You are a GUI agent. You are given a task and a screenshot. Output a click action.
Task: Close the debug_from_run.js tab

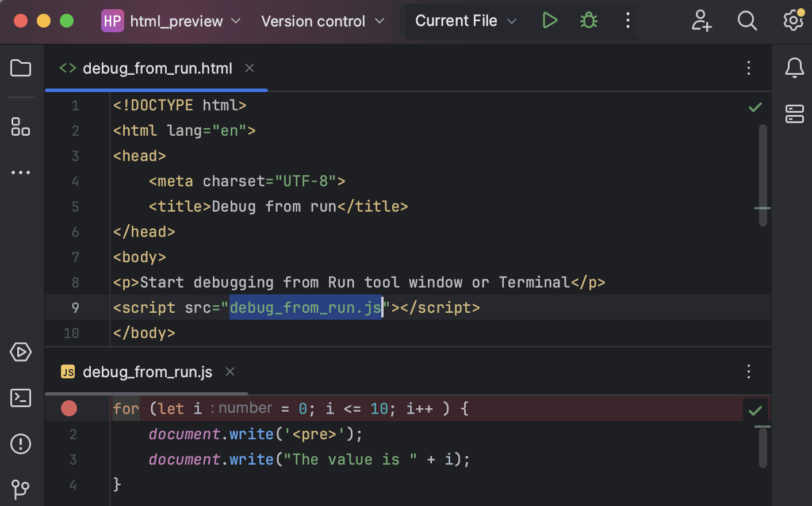tap(229, 372)
